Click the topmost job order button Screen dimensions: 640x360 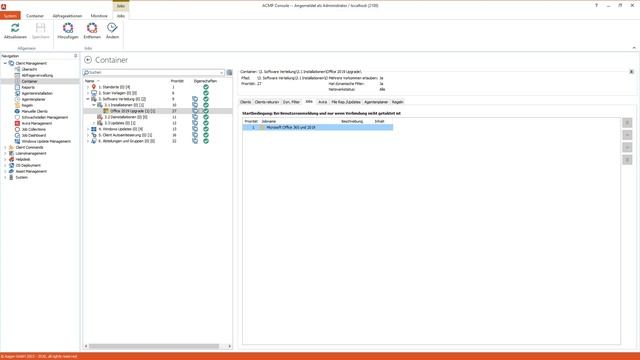point(627,123)
